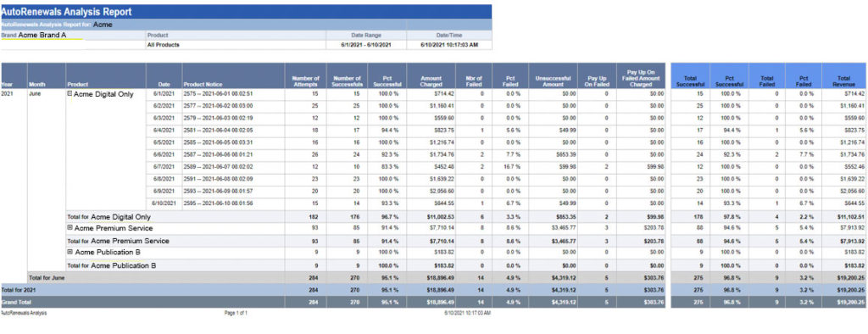Select the Total for 2021 row label
Viewport: 868px width, 334px height.
coord(19,290)
